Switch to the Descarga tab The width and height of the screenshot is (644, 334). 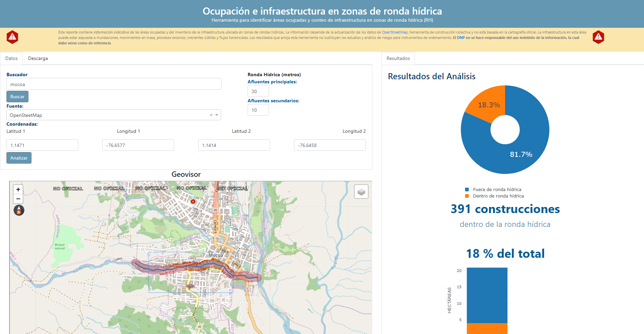[x=38, y=58]
